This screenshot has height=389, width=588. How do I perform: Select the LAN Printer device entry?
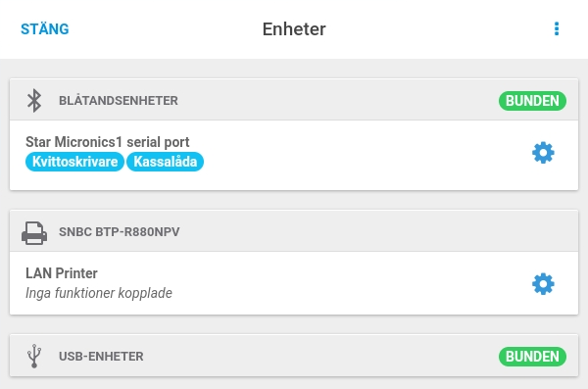point(294,283)
